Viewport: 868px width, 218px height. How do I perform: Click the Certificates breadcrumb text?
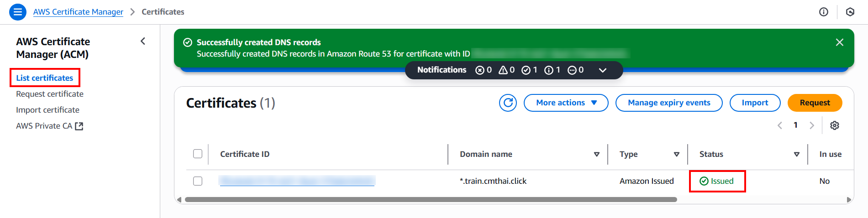[163, 12]
